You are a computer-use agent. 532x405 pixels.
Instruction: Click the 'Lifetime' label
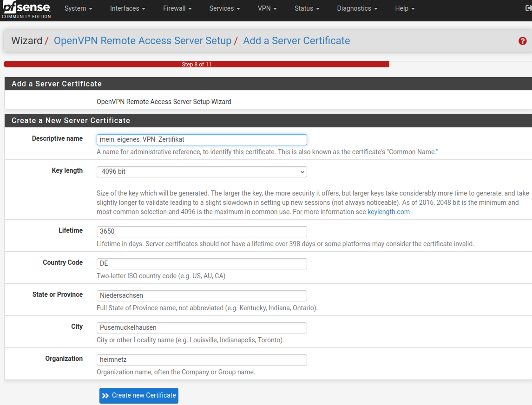click(71, 230)
